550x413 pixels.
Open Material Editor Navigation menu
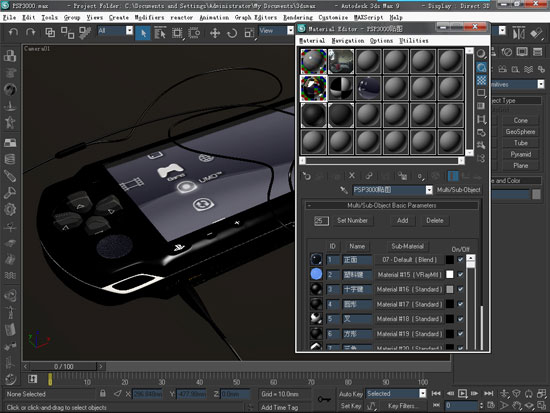pyautogui.click(x=348, y=41)
